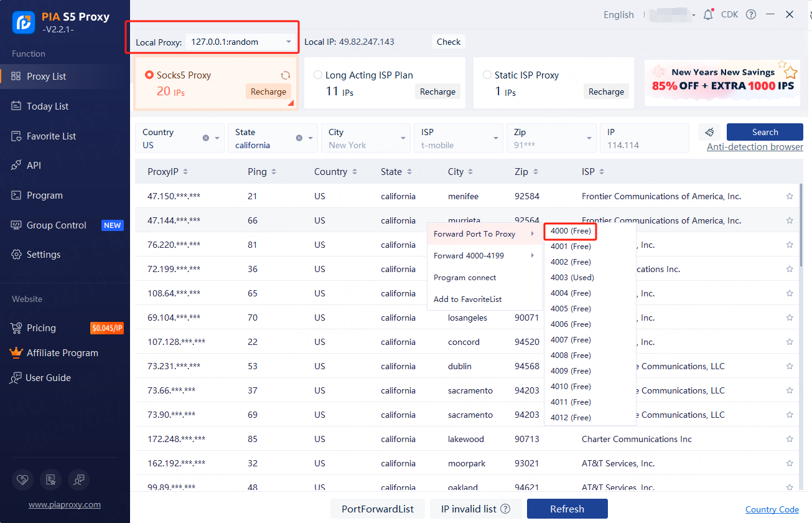Sort the list by Ping column
The image size is (812, 523).
[x=261, y=172]
